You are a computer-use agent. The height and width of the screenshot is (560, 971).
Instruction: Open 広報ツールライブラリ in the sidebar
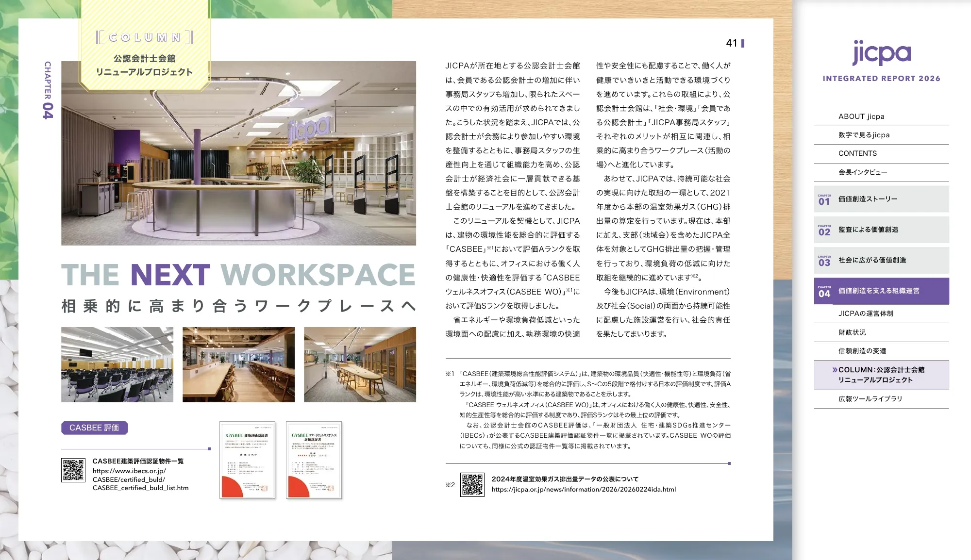(881, 399)
